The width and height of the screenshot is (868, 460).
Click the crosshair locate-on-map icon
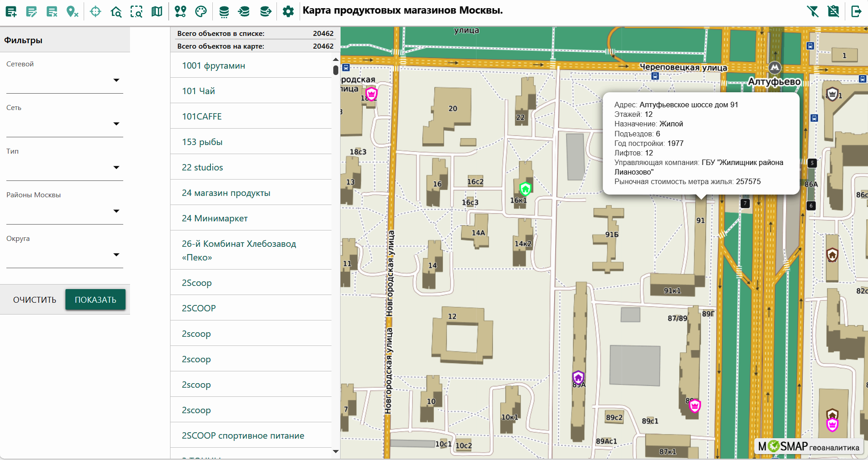(x=95, y=11)
